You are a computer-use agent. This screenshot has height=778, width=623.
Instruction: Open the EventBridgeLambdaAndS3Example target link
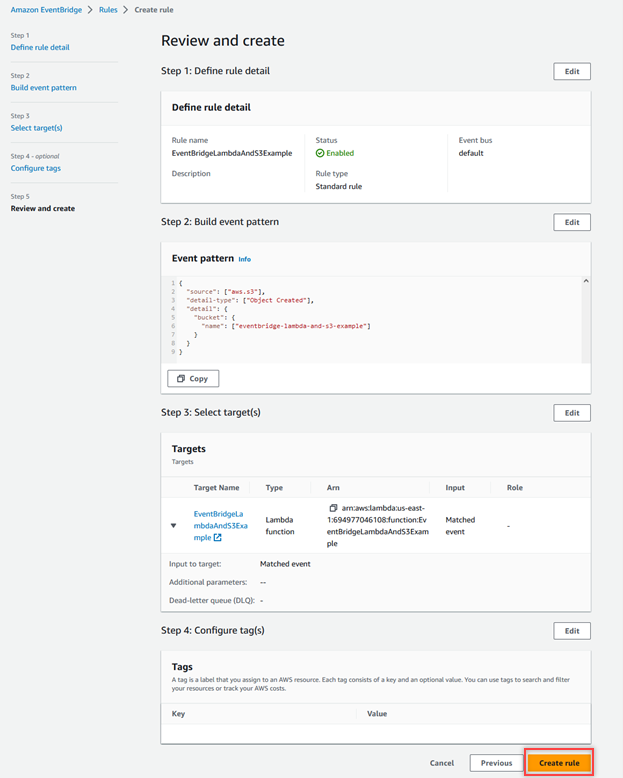pos(220,525)
